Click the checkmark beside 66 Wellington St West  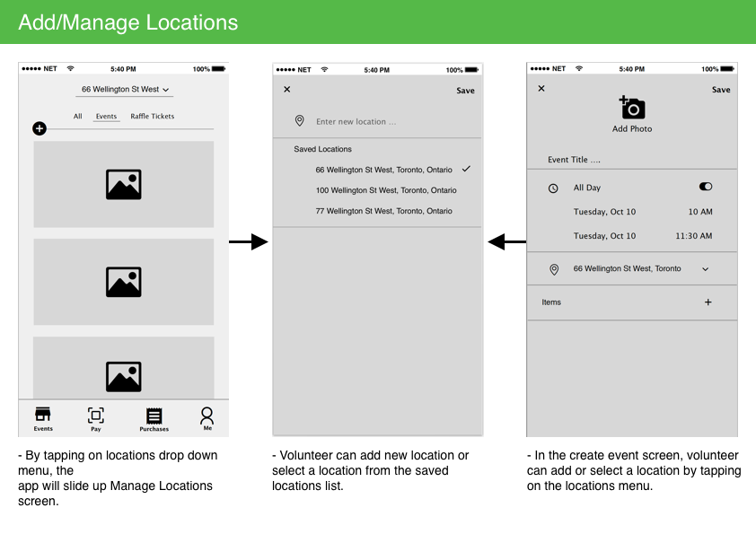465,168
